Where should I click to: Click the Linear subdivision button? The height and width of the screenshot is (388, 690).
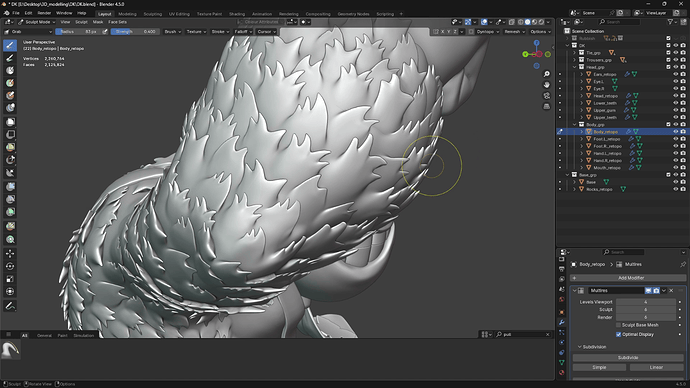[656, 367]
